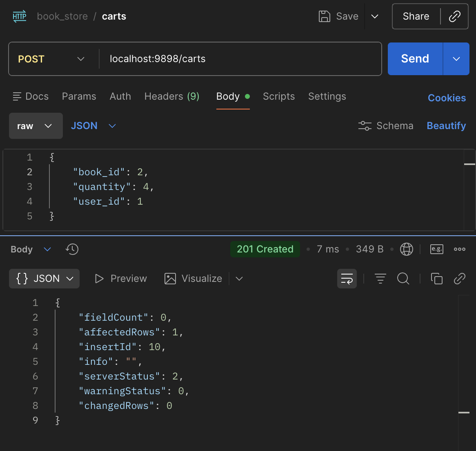Click the "user_id": 1 line
This screenshot has width=476, height=451.
pos(108,201)
